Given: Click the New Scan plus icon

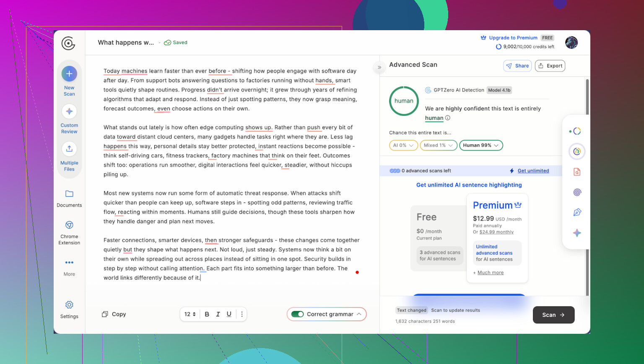Looking at the screenshot, I should 69,74.
